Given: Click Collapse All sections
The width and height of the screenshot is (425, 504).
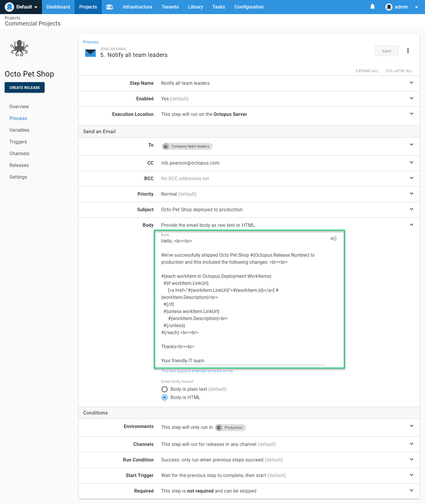Looking at the screenshot, I should [x=399, y=71].
